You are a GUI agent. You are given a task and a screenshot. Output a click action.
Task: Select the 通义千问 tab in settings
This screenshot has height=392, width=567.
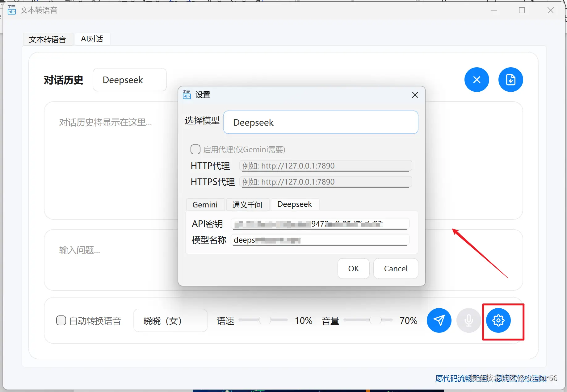[248, 204]
